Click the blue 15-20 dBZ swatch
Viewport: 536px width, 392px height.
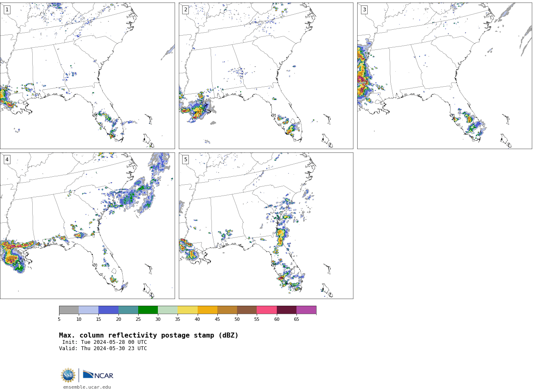point(108,310)
